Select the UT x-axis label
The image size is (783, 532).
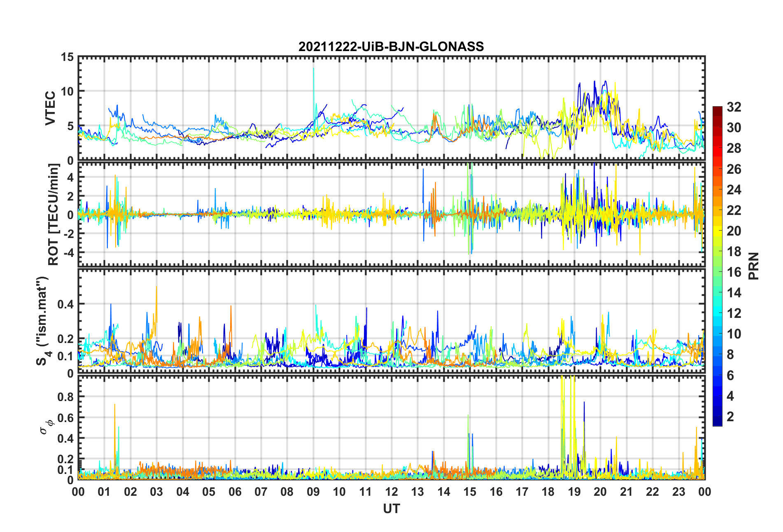click(x=391, y=509)
